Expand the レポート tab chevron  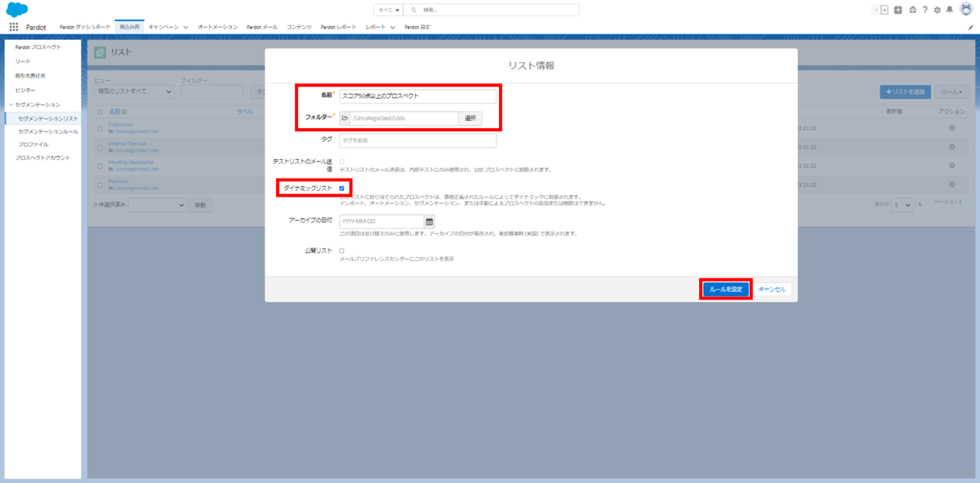pyautogui.click(x=393, y=27)
